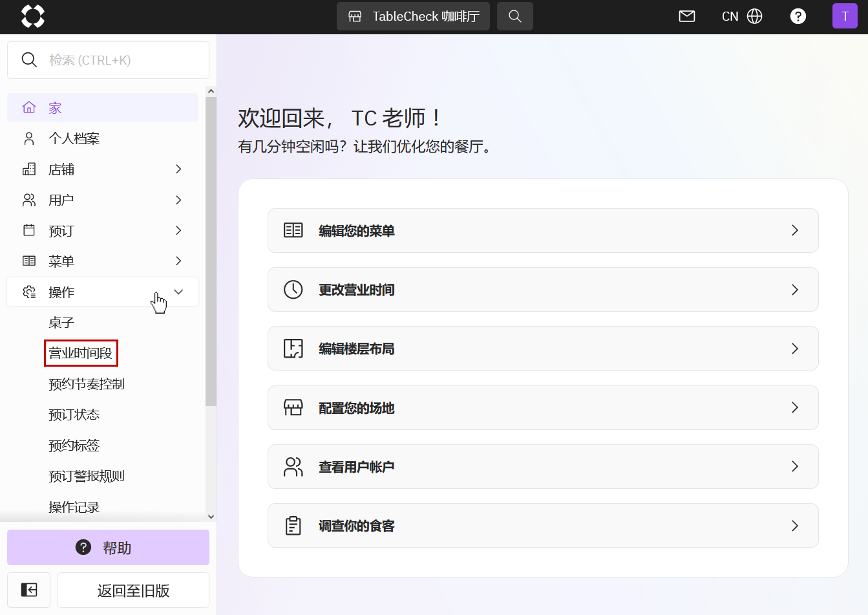868x615 pixels.
Task: Collapse the 操作 section chevron
Action: click(x=178, y=292)
